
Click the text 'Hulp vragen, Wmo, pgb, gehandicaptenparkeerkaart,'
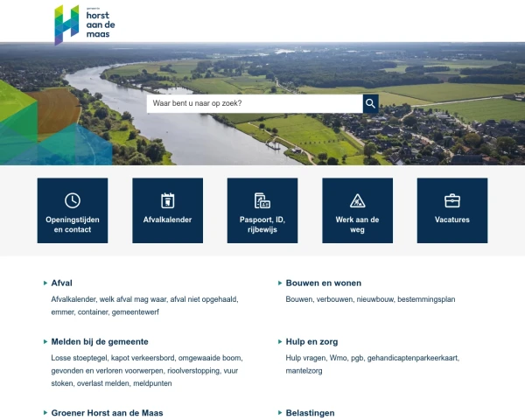pos(373,358)
